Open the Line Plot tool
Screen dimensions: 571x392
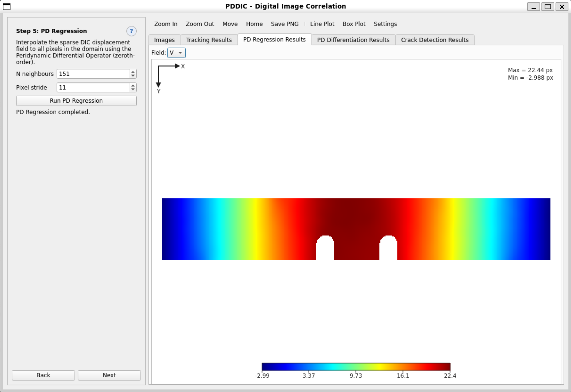coord(322,24)
